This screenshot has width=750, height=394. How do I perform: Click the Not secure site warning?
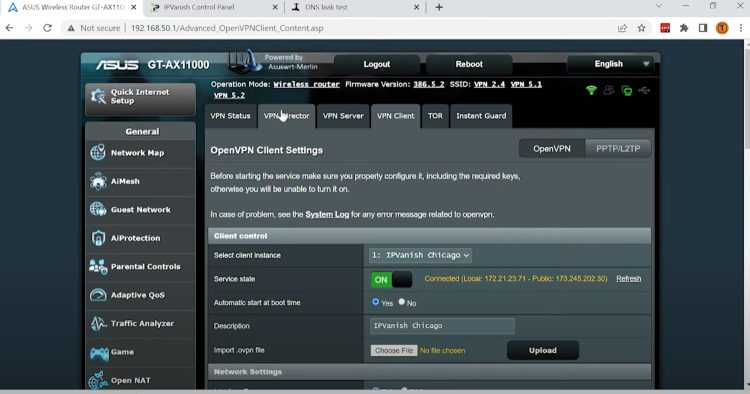click(x=94, y=28)
